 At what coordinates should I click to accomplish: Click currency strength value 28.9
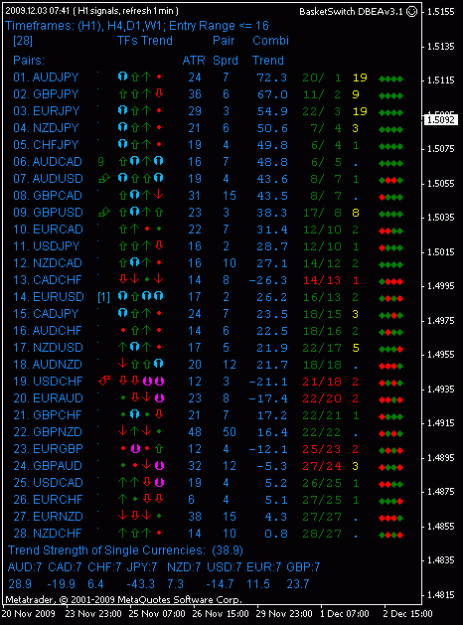(20, 584)
